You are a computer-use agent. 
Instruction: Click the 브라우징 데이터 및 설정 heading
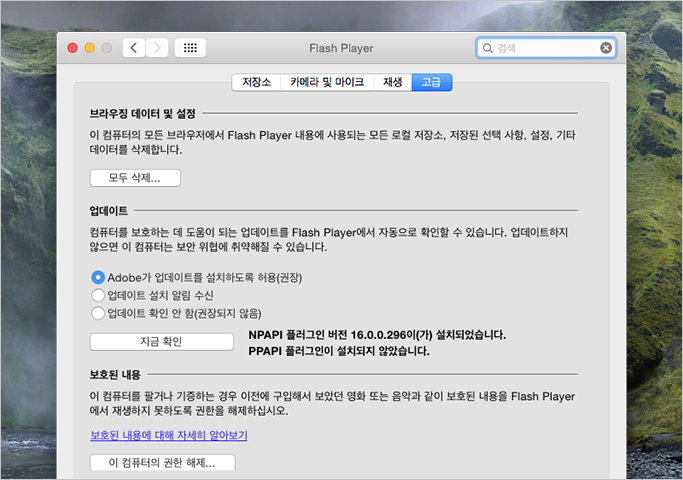[143, 114]
